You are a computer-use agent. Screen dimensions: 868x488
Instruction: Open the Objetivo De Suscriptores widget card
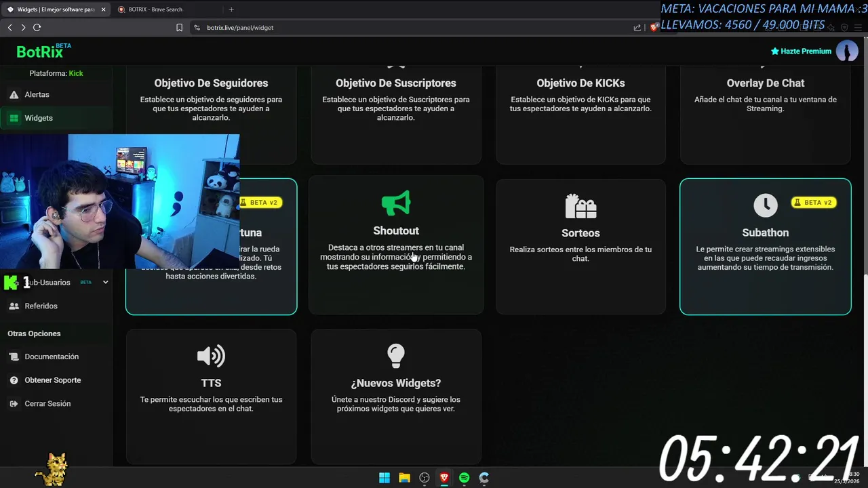396,115
